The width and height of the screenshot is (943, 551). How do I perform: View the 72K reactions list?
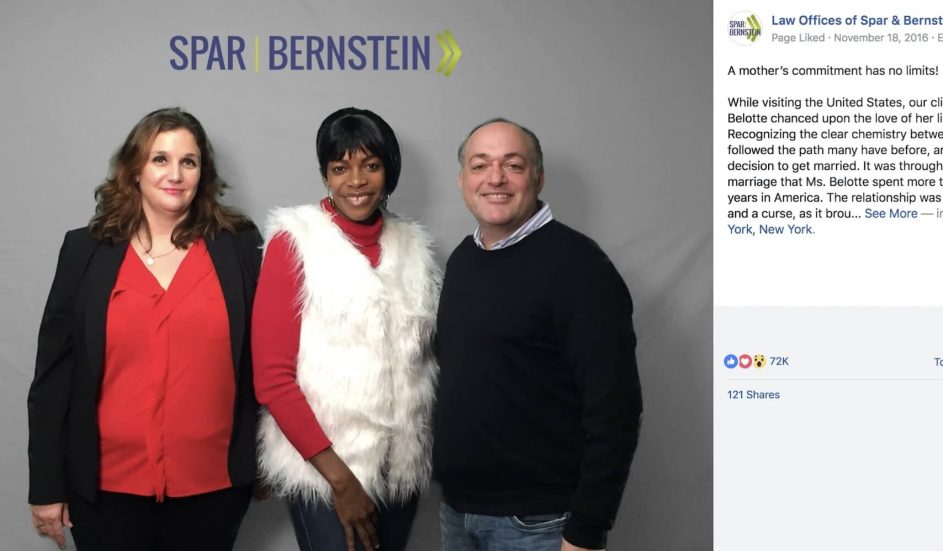tap(779, 361)
